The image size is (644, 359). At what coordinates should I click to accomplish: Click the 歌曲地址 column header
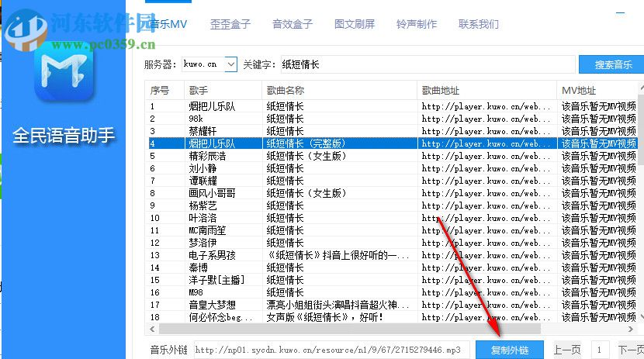coord(486,90)
